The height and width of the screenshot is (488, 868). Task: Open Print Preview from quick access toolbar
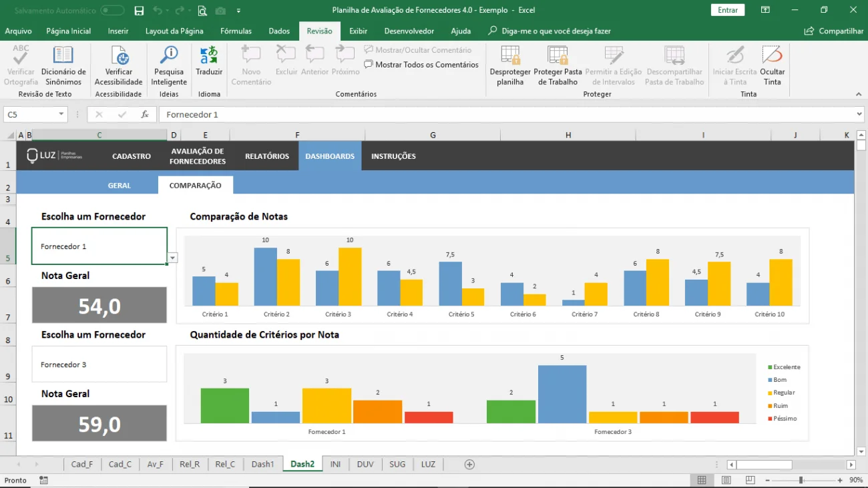202,10
